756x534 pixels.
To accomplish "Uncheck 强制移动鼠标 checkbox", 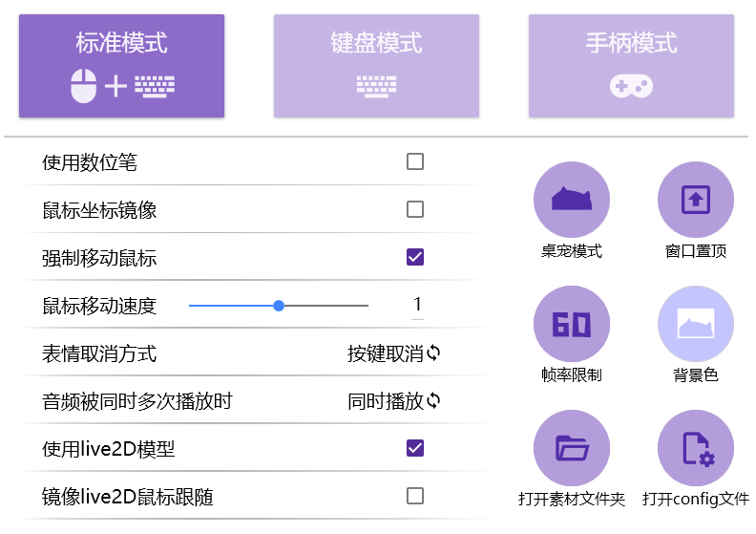I will point(415,257).
